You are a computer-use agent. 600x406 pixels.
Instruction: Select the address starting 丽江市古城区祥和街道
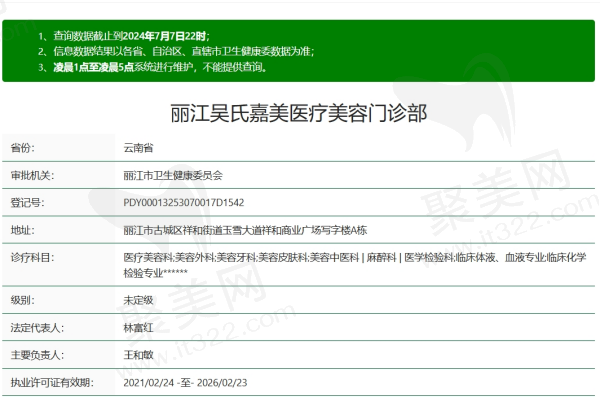tap(245, 230)
